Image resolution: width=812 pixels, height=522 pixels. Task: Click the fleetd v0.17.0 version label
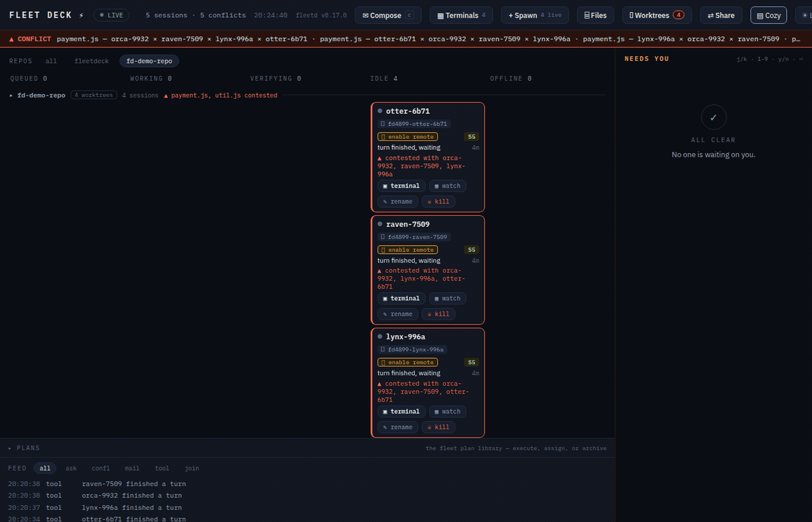coord(321,15)
